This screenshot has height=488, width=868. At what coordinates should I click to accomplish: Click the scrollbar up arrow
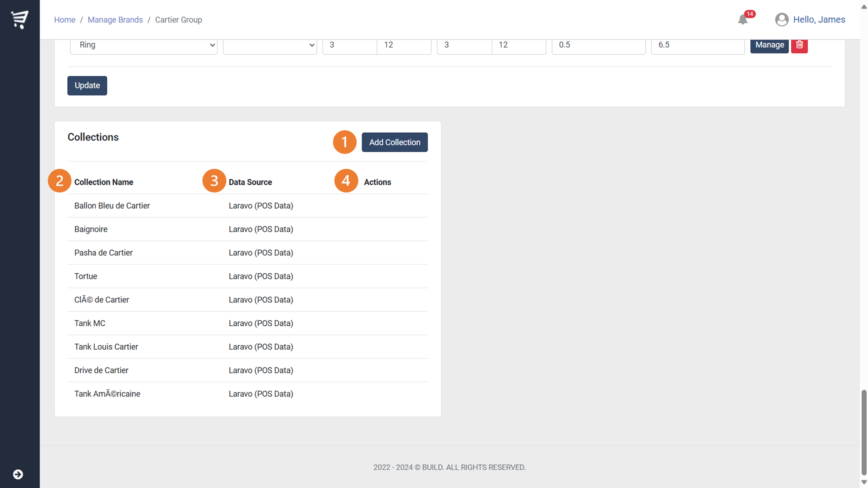[x=864, y=7]
